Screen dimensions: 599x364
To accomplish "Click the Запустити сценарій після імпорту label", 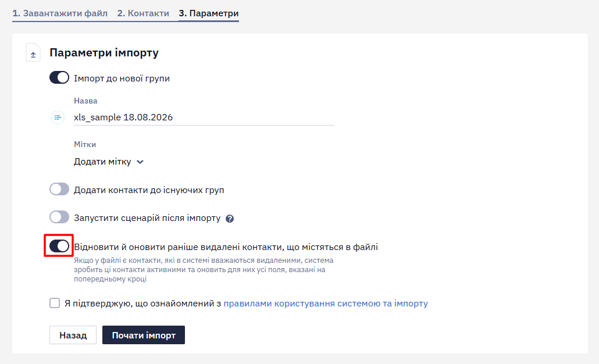I will click(147, 218).
